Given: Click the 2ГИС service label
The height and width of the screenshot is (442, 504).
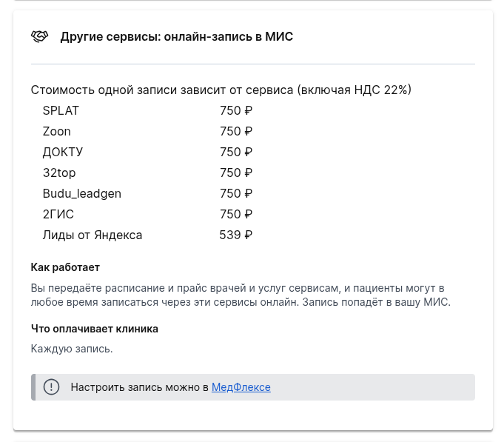Looking at the screenshot, I should pyautogui.click(x=58, y=214).
